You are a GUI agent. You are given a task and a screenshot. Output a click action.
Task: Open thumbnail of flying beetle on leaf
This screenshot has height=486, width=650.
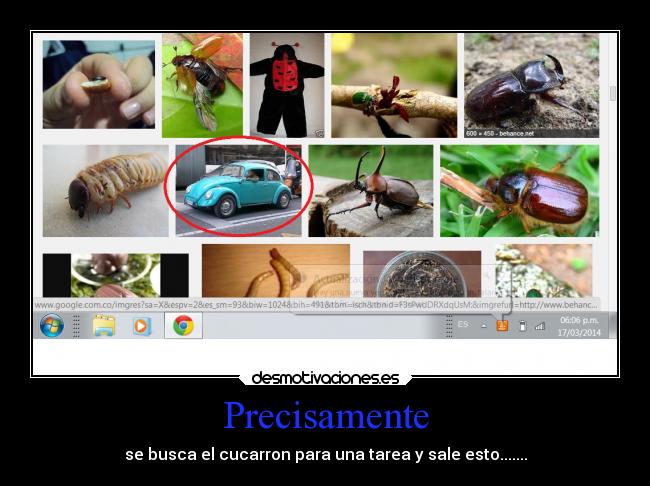[x=202, y=85]
